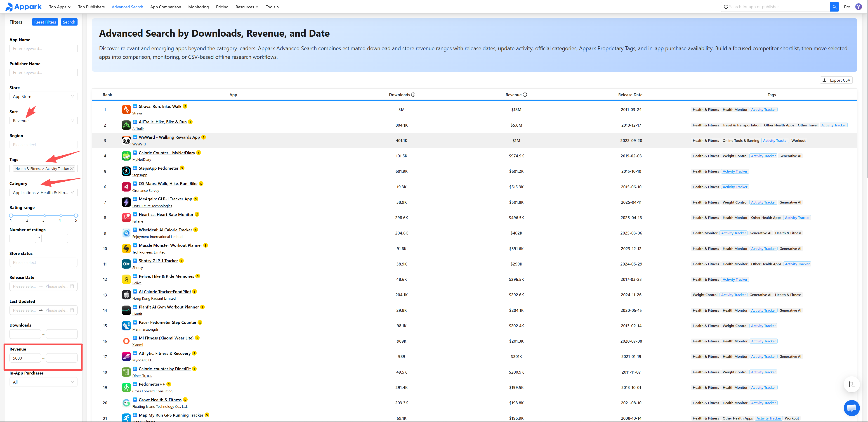868x422 pixels.
Task: Click the Appark logo
Action: click(x=23, y=7)
